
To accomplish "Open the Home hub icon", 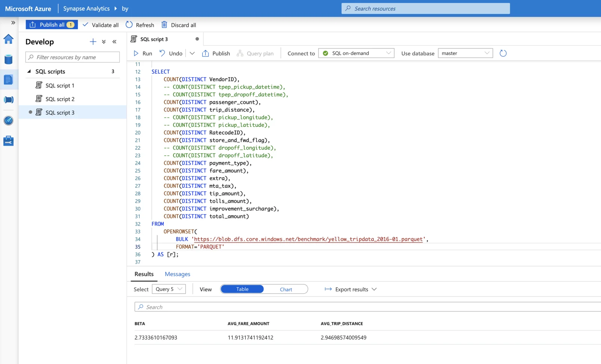I will 8,39.
